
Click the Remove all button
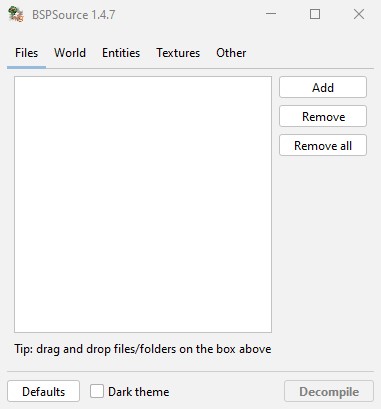(x=323, y=145)
